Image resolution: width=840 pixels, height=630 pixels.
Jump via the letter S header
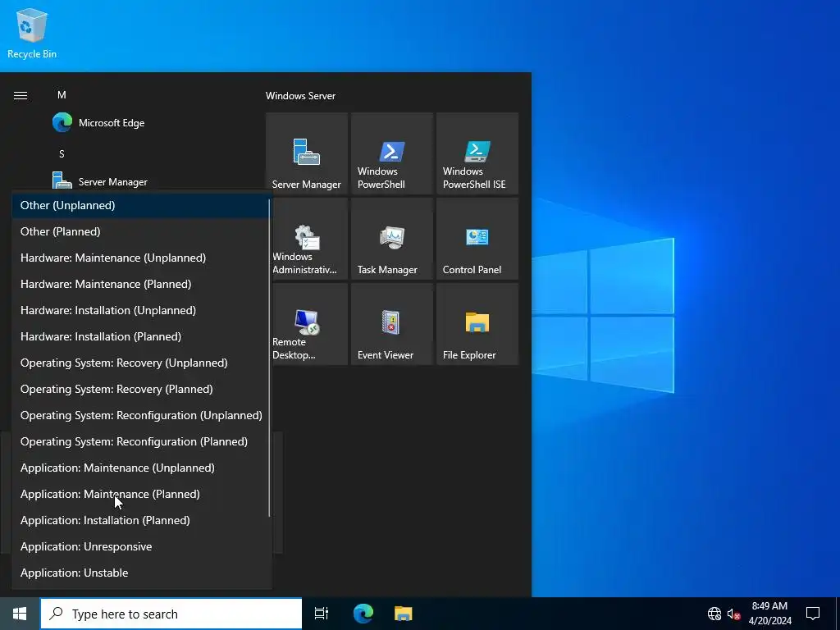point(62,153)
